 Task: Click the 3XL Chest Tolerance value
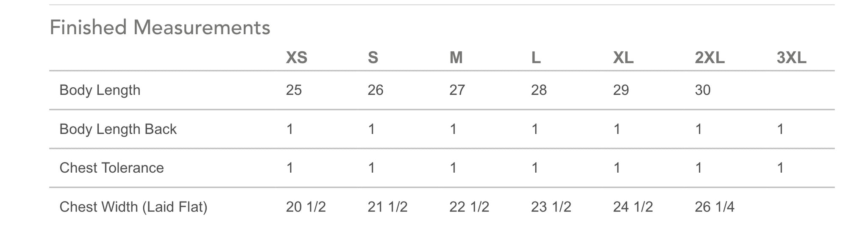point(780,168)
